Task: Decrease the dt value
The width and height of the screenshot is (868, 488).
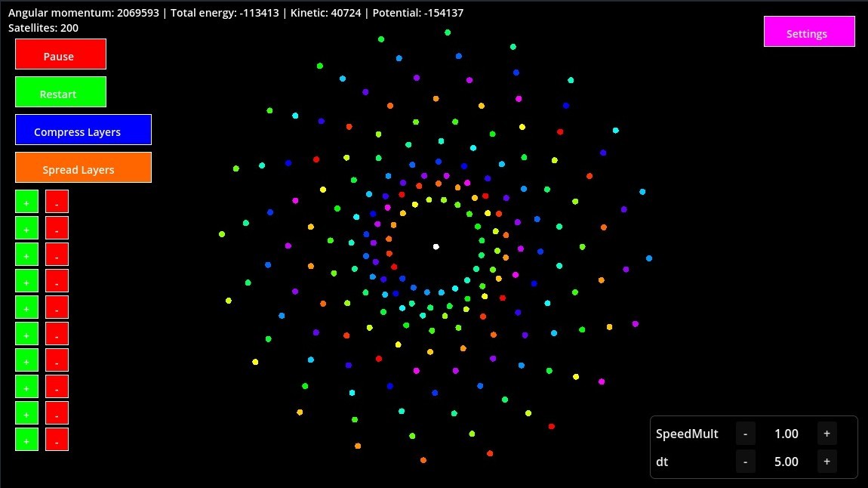Action: click(745, 461)
